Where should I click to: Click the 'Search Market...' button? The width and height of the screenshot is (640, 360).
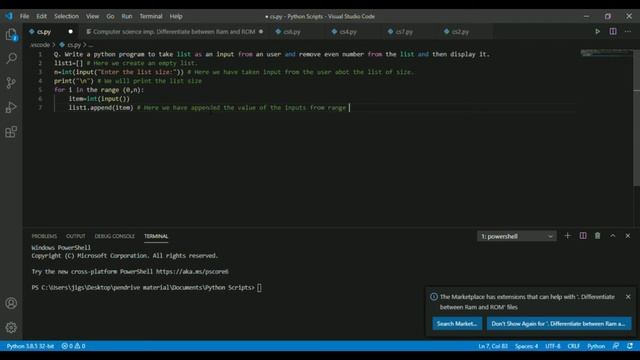click(457, 324)
